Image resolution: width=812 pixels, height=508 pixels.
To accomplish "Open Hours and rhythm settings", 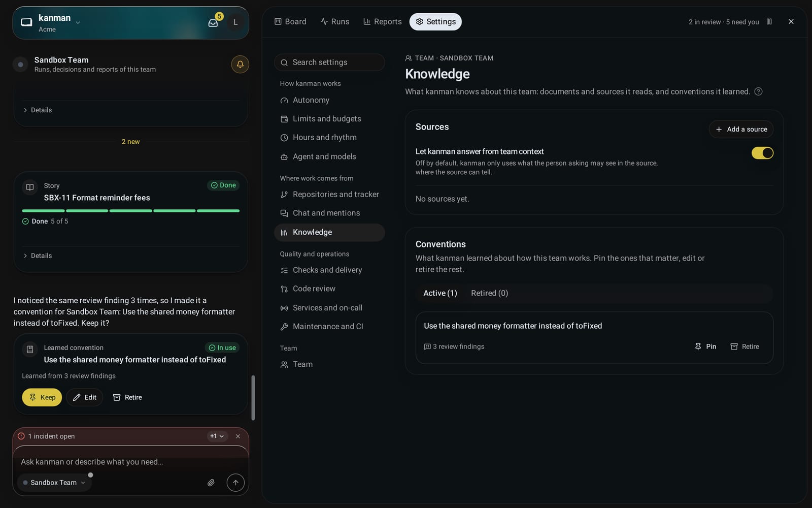I will click(329, 138).
